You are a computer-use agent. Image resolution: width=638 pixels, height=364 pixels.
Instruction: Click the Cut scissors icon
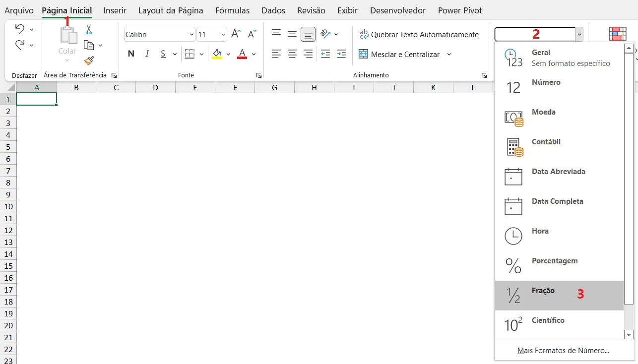pyautogui.click(x=89, y=30)
